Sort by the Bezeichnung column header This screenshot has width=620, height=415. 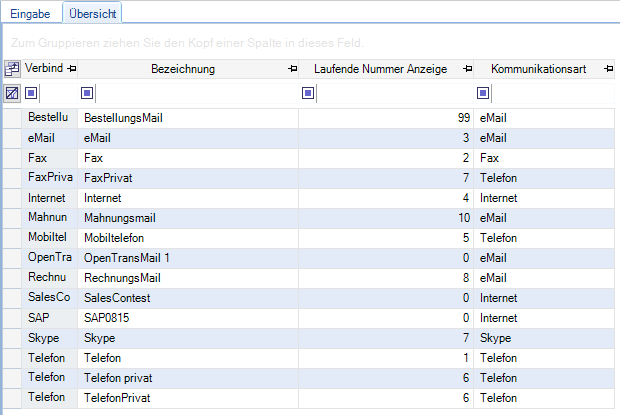(x=183, y=69)
